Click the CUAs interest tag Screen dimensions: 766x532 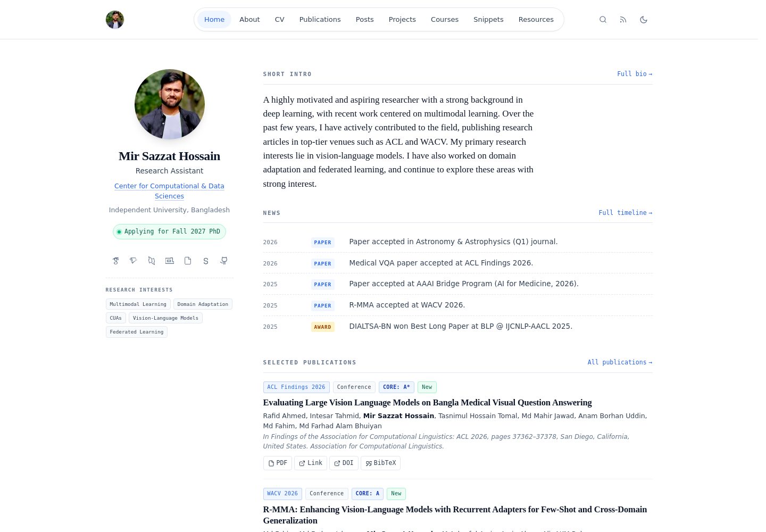(116, 318)
